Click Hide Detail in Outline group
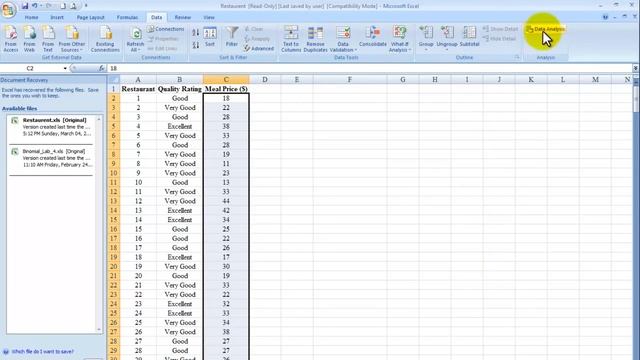The image size is (640, 360). click(x=500, y=39)
